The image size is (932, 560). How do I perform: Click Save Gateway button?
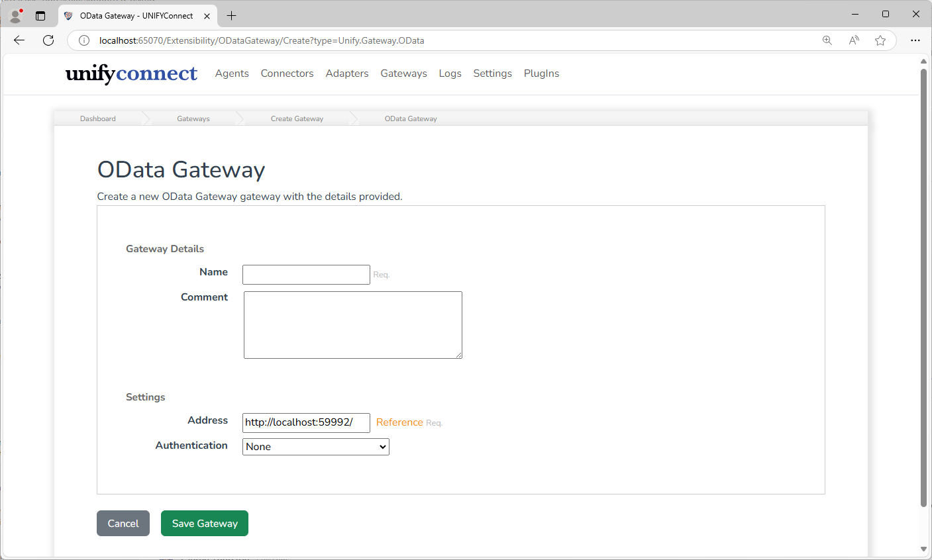point(205,523)
